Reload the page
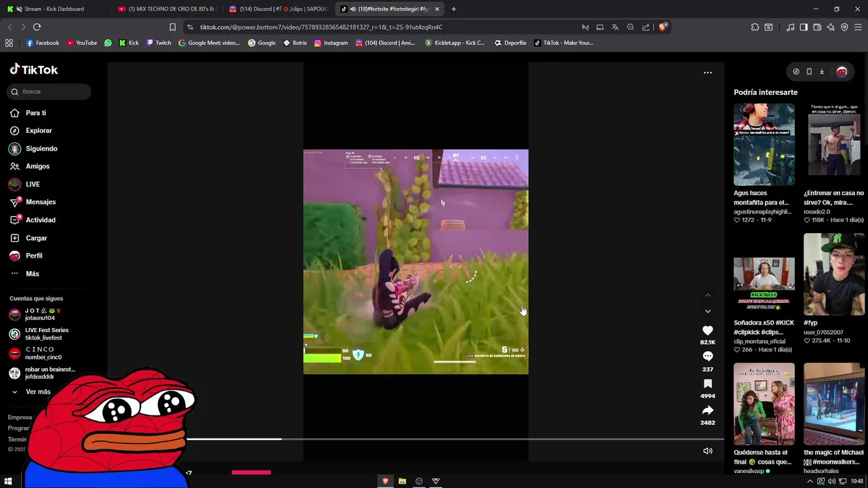 (x=37, y=27)
